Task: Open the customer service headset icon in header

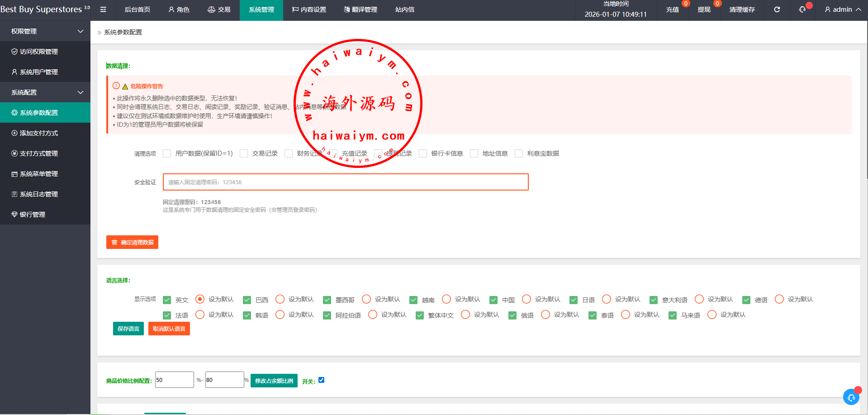Action: (802, 10)
